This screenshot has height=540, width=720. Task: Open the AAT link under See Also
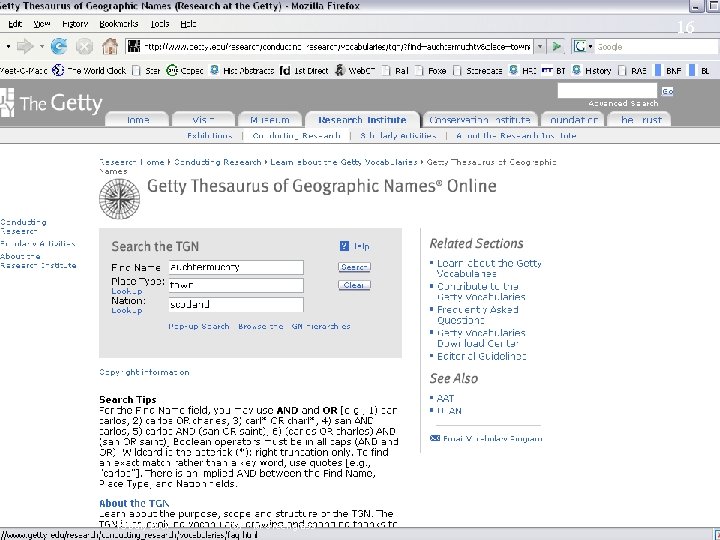coord(445,398)
